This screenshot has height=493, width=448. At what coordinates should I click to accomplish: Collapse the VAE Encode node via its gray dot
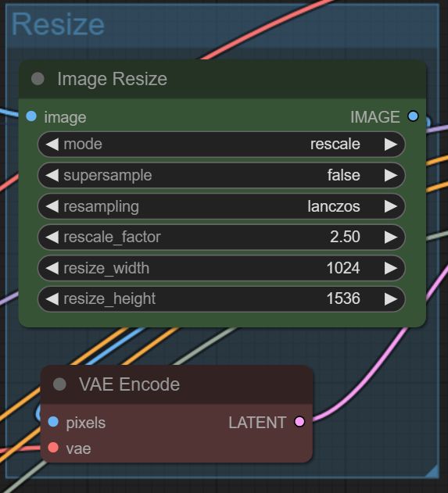click(59, 384)
